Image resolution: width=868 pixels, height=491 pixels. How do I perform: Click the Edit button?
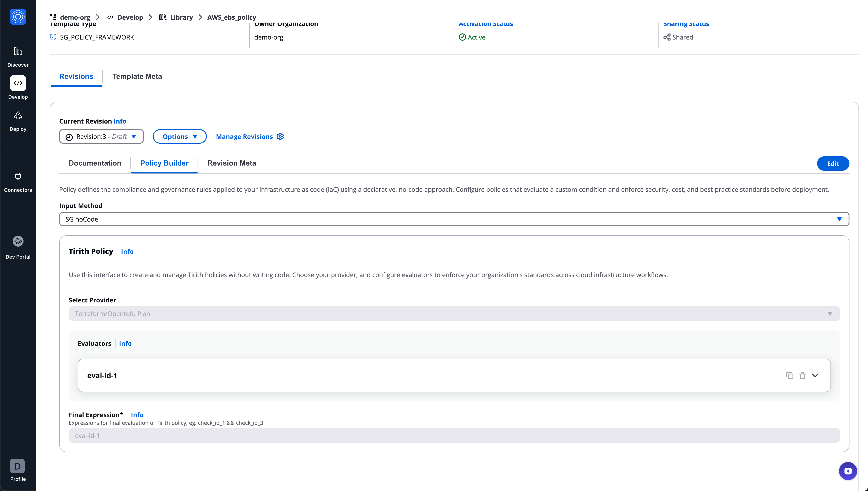(833, 163)
